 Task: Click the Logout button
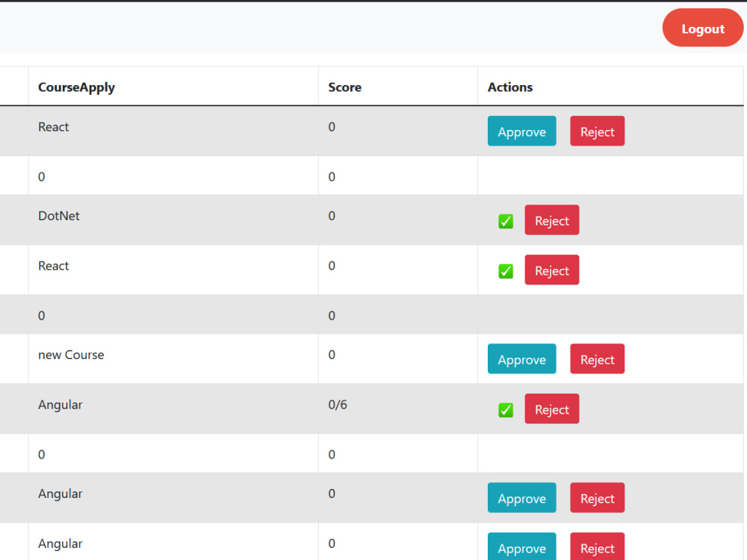(703, 28)
